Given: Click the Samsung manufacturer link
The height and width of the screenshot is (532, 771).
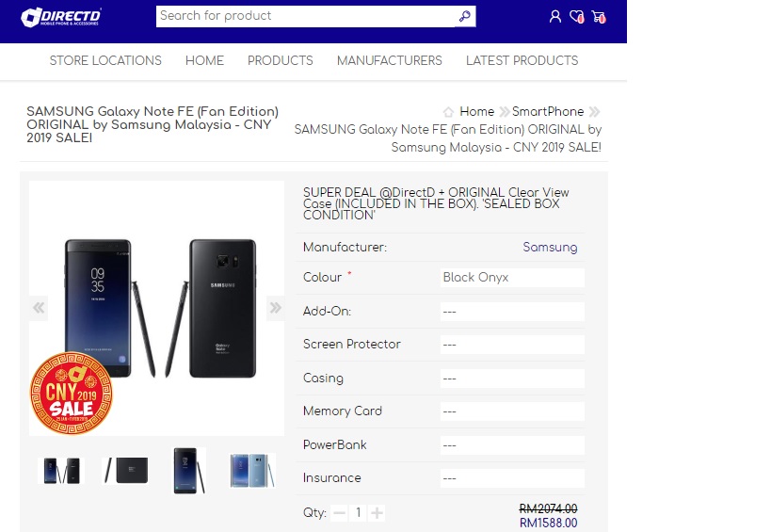Looking at the screenshot, I should pyautogui.click(x=550, y=247).
